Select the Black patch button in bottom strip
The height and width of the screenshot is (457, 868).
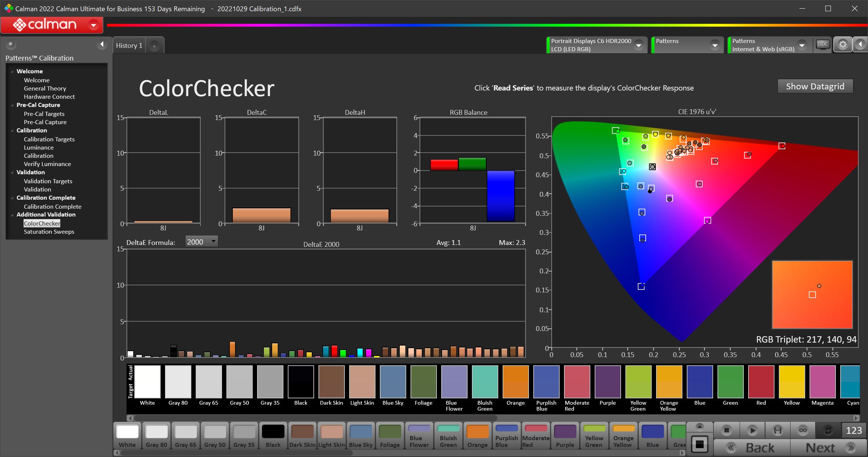click(x=273, y=436)
